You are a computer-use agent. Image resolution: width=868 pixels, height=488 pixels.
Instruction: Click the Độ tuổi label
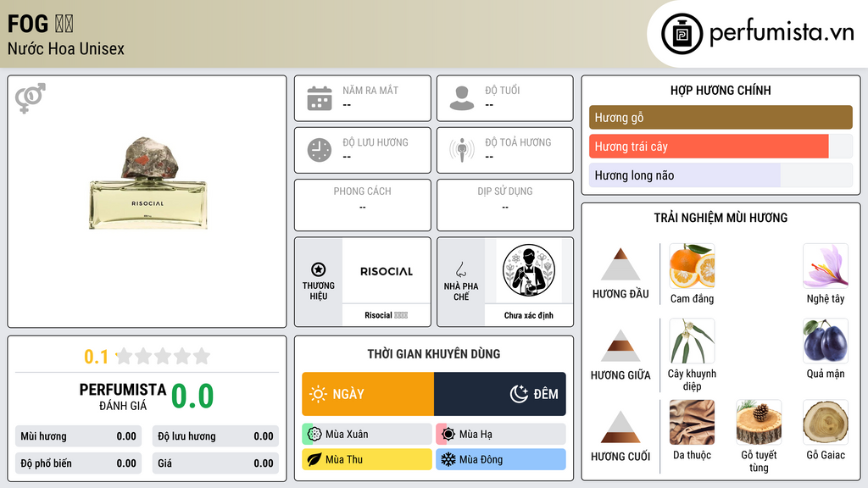click(x=502, y=90)
